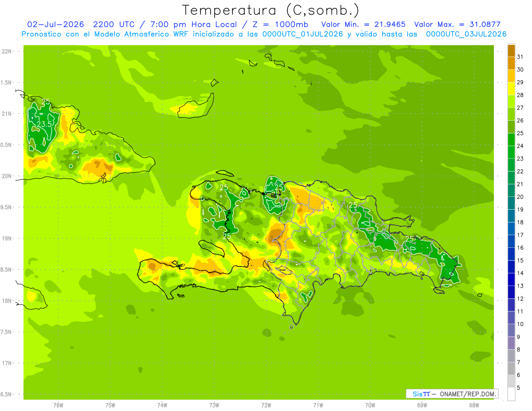This screenshot has height=411, width=532.
Task: Click the legend scale value '26'
Action: (520, 121)
